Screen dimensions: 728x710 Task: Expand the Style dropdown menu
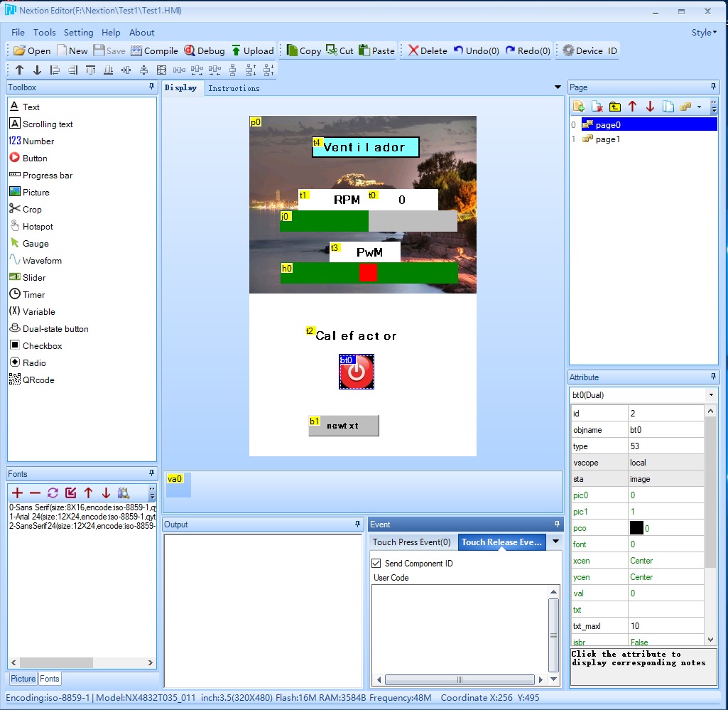[704, 32]
